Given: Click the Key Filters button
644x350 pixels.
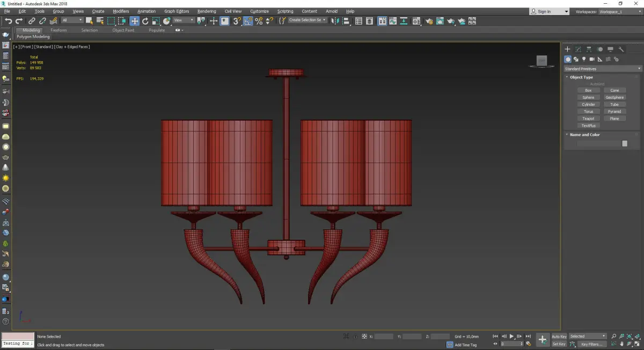Looking at the screenshot, I should [x=591, y=344].
